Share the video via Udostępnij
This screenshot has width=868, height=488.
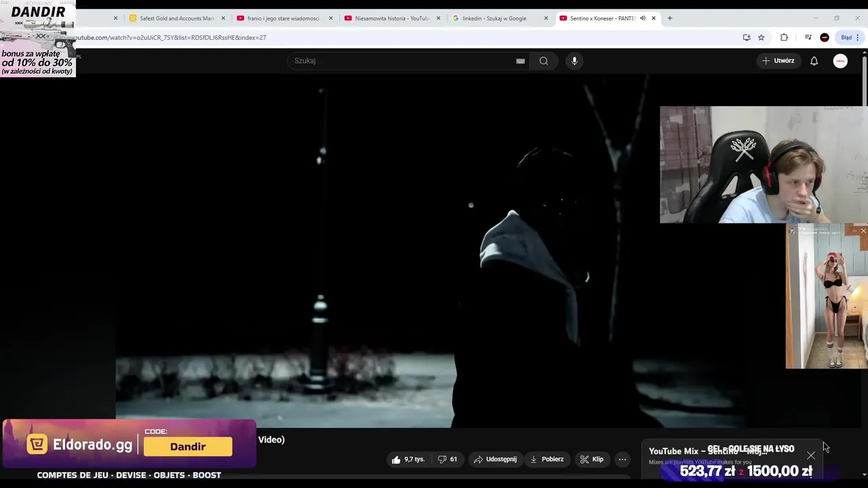pos(495,460)
